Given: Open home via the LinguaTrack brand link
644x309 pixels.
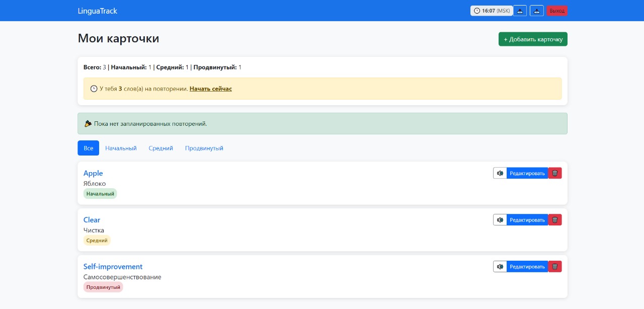Looking at the screenshot, I should coord(97,10).
